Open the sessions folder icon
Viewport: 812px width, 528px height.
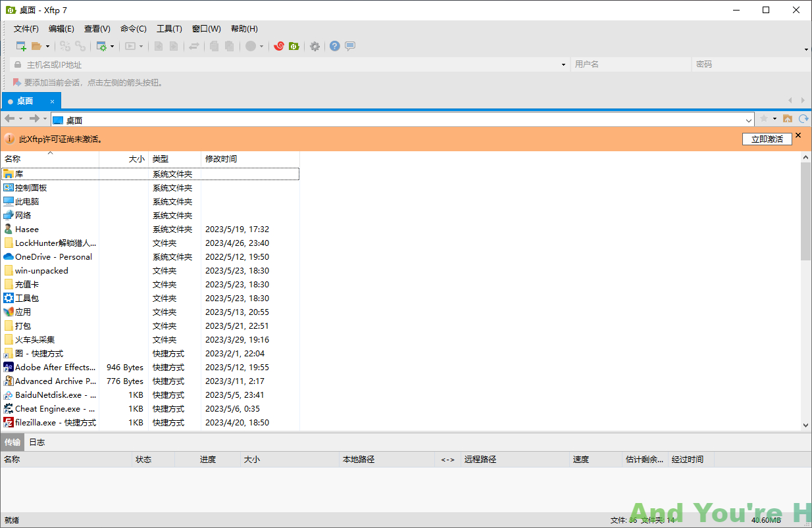tap(37, 46)
